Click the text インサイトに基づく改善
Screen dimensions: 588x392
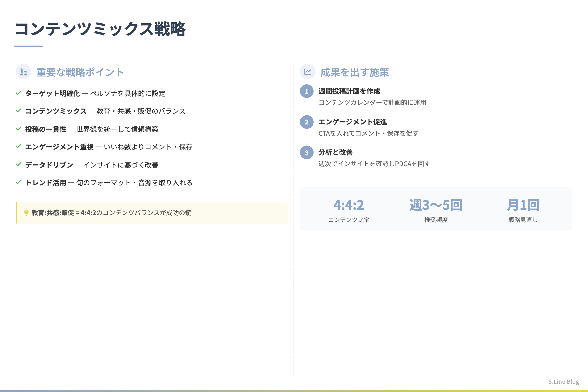(x=121, y=165)
